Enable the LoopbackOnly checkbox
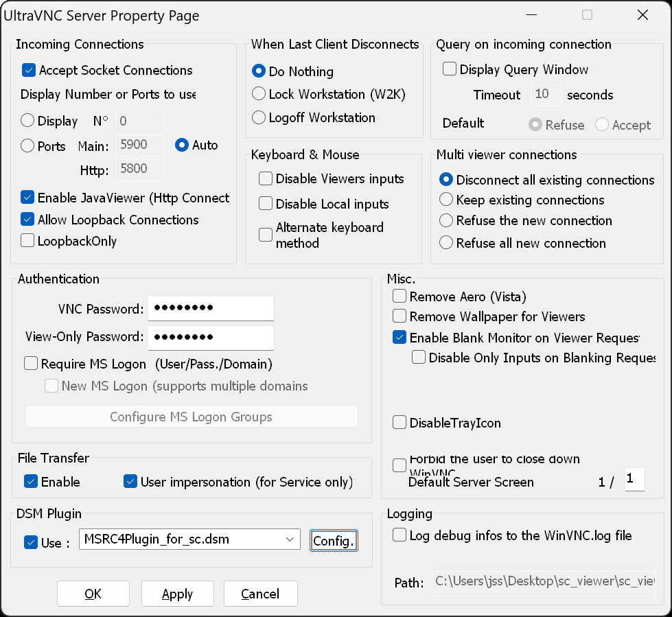Image resolution: width=672 pixels, height=617 pixels. (27, 241)
